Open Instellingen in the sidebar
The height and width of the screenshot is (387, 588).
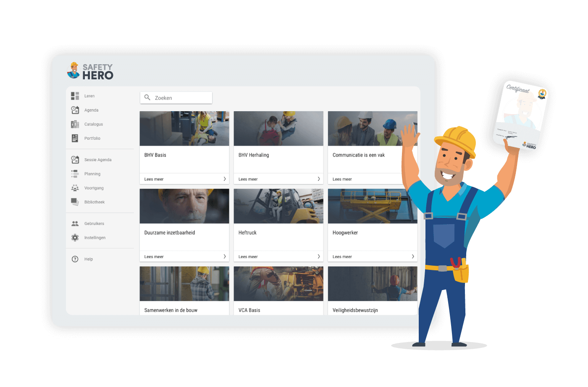pos(95,238)
